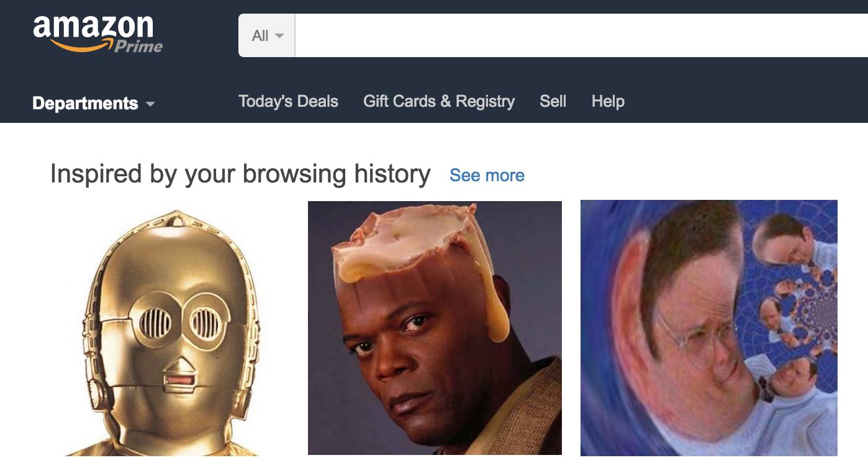Click the Amazon logo
This screenshot has width=868, height=468.
coord(97,34)
